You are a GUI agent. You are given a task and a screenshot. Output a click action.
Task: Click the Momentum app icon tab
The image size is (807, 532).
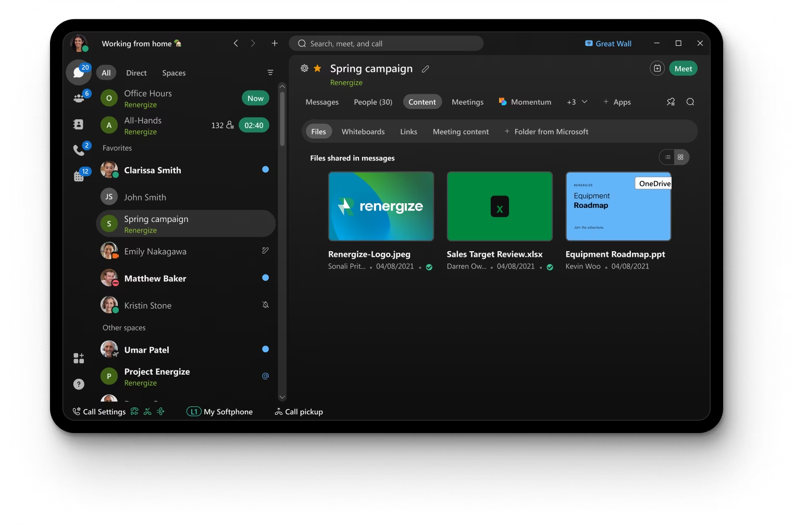click(503, 102)
